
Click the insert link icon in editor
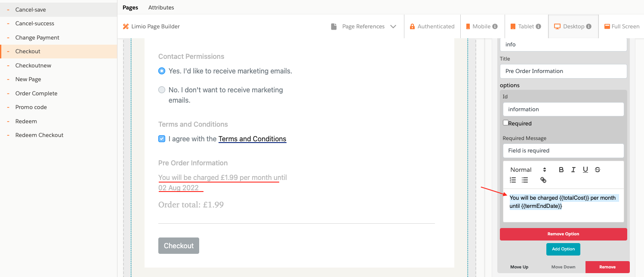(543, 180)
